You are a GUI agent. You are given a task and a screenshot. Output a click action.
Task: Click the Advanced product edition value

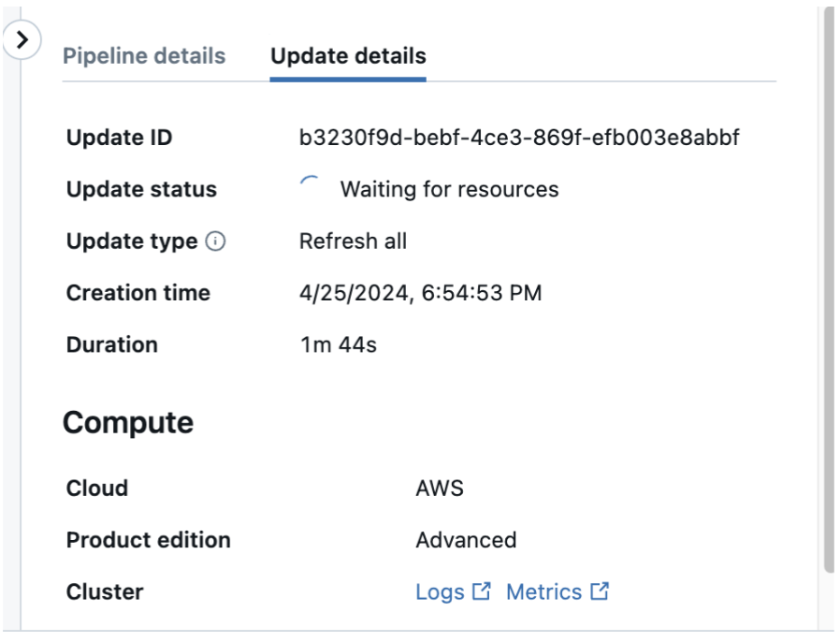click(466, 540)
